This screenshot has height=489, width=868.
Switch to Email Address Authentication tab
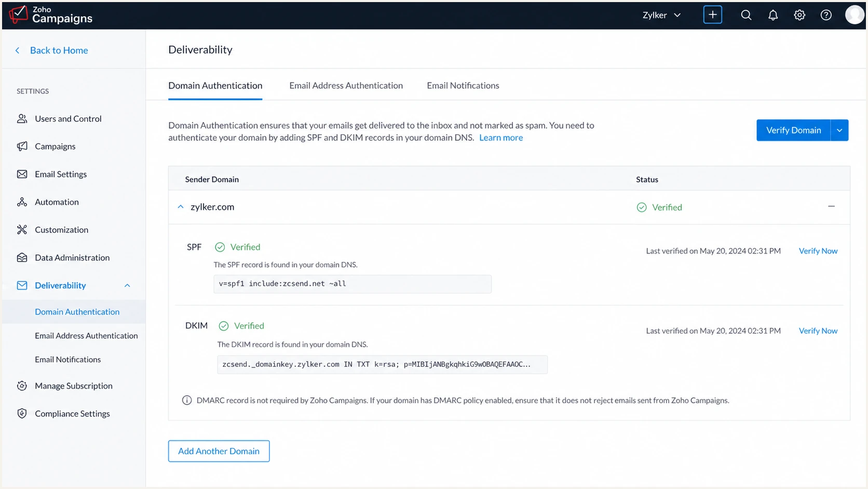click(346, 85)
